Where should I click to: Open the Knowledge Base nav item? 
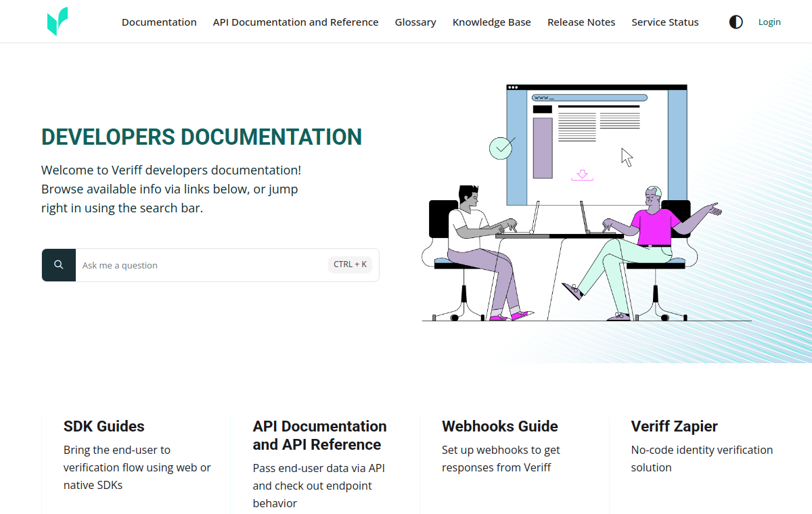(492, 22)
